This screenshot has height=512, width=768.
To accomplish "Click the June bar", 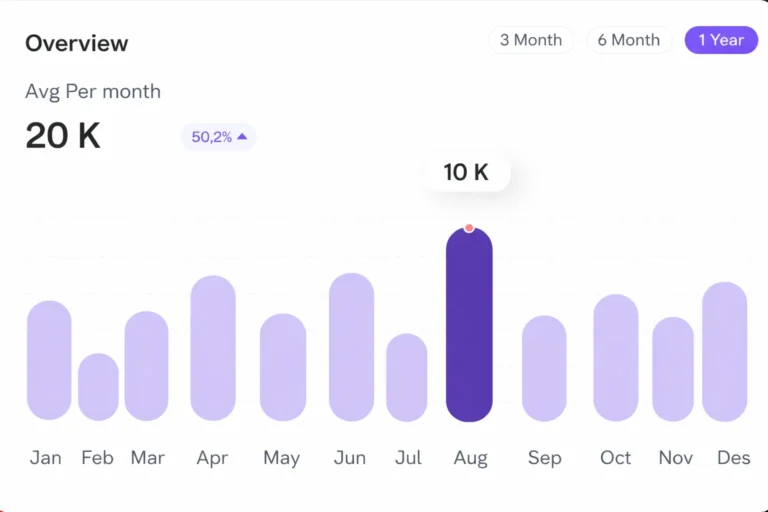I will (351, 347).
